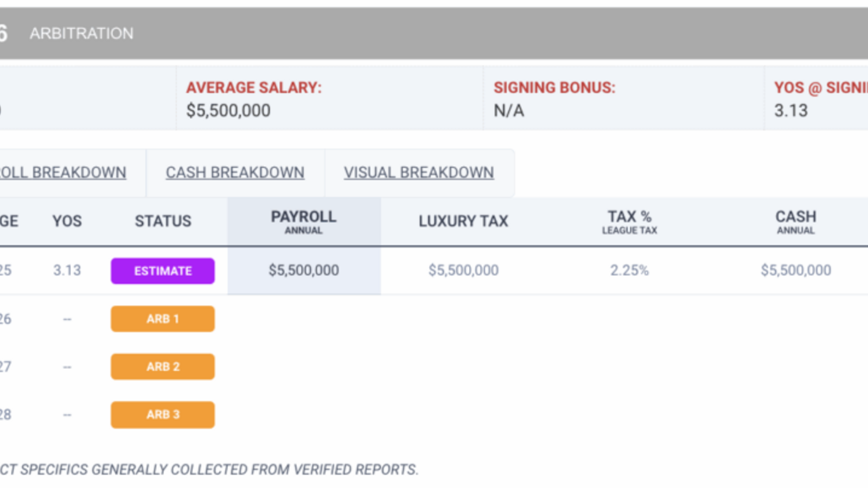Screen dimensions: 868x488
Task: Open the Cash Breakdown tab
Action: (x=235, y=172)
